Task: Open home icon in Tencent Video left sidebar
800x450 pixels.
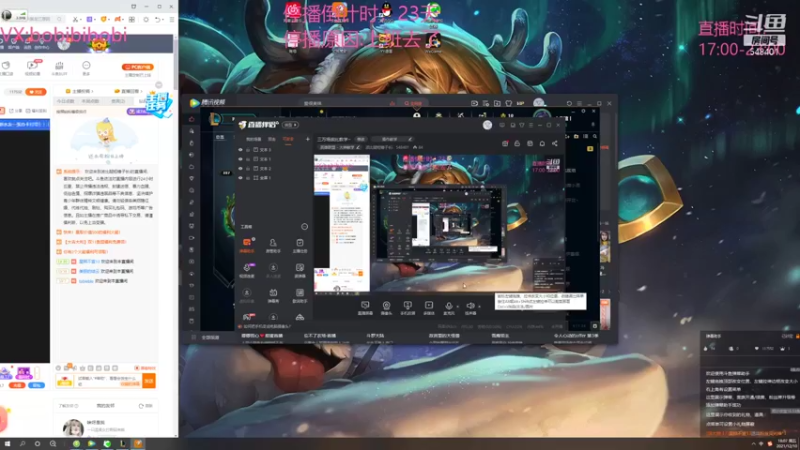Action: [192, 119]
